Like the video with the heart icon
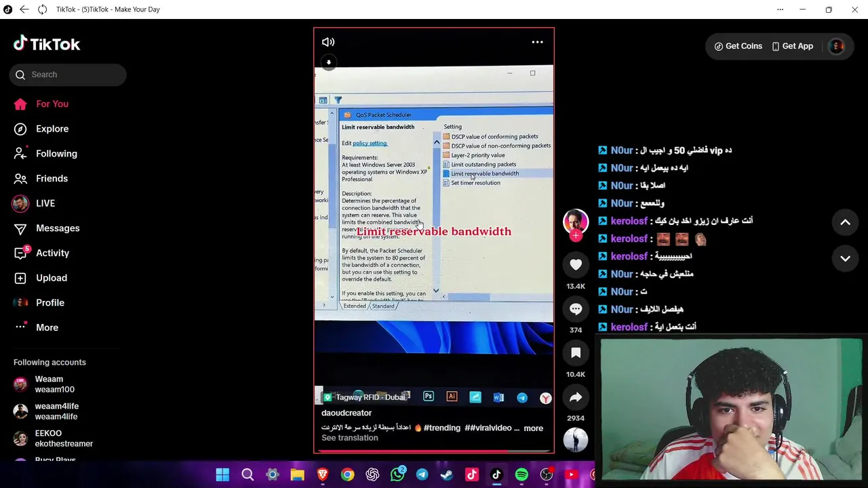The image size is (868, 488). 576,265
